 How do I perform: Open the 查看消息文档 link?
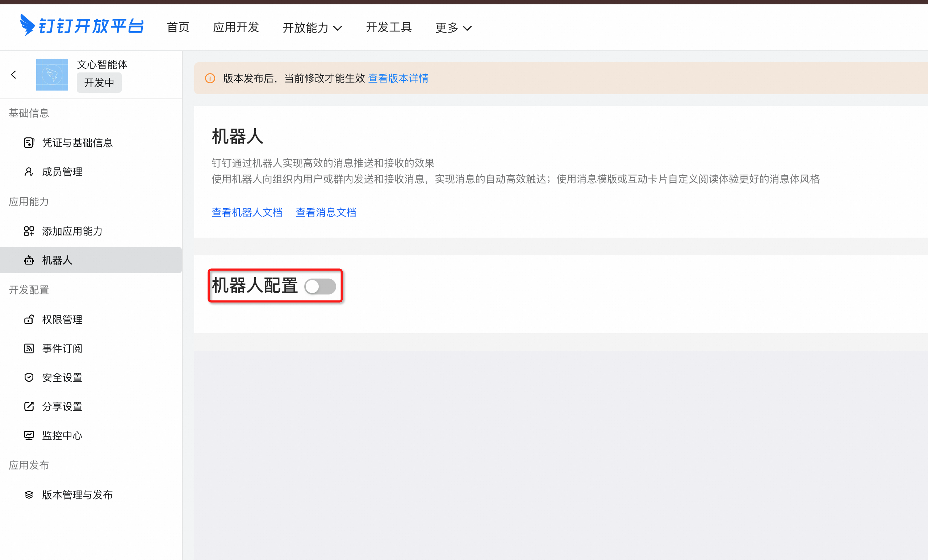coord(326,212)
